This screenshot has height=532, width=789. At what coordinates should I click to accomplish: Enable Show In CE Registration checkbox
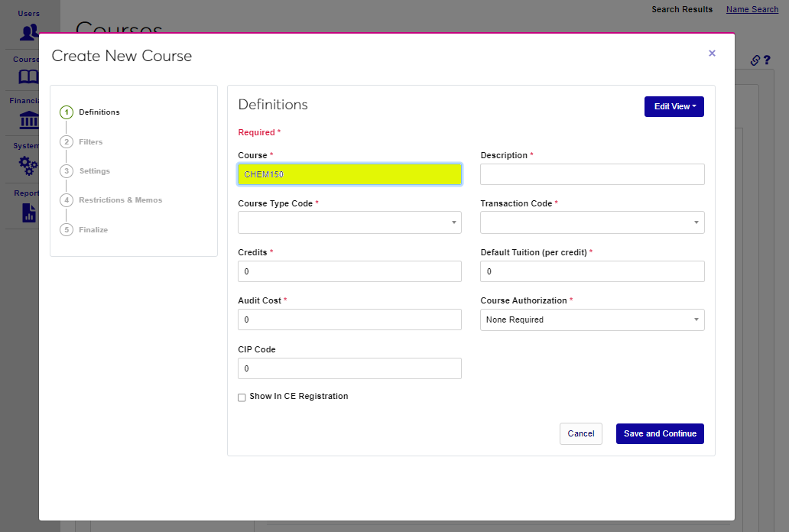pos(242,397)
